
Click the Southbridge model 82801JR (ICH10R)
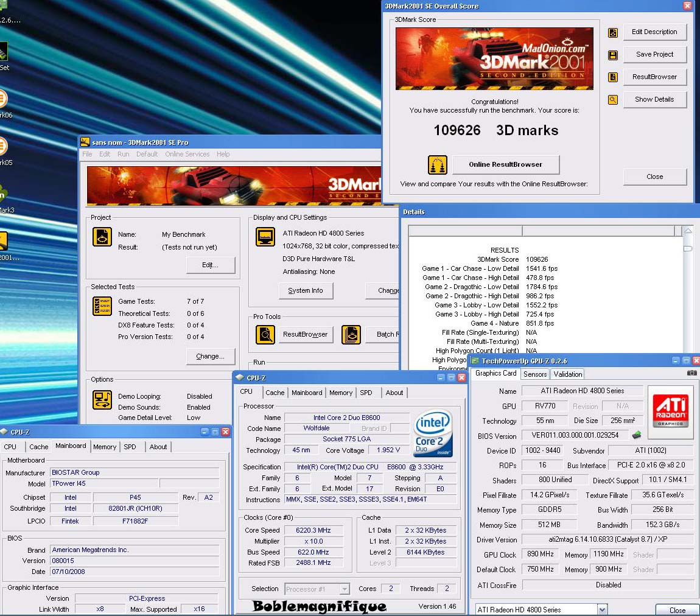135,508
